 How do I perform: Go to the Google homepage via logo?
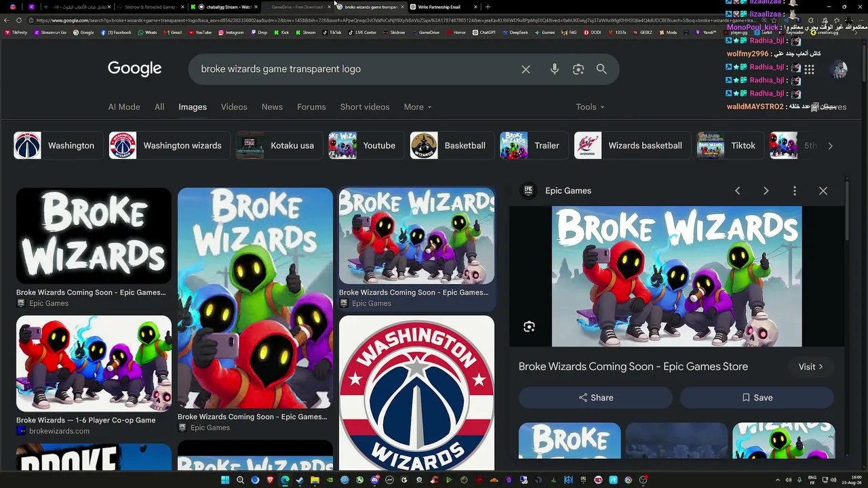pos(134,68)
